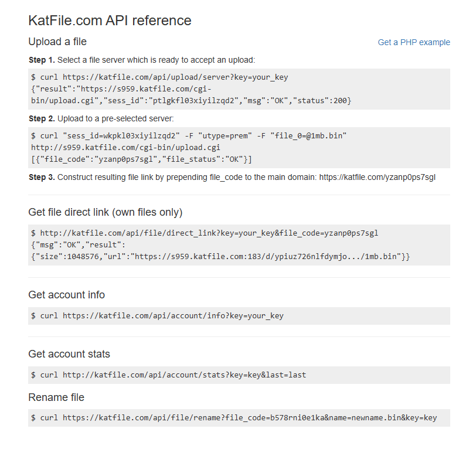Click the Get file direct link heading
This screenshot has height=449, width=476.
[x=105, y=212]
